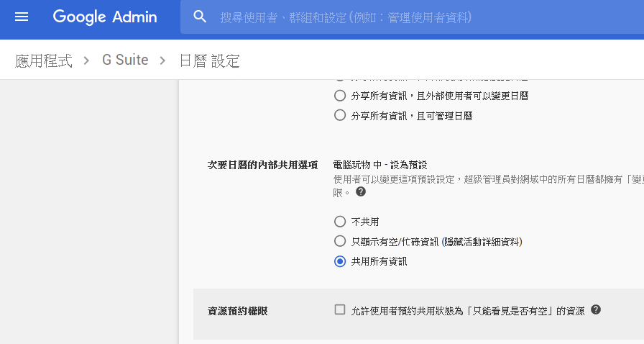Select 只顯示有空/忙碌資訊 radio option
The width and height of the screenshot is (644, 344).
click(x=340, y=241)
